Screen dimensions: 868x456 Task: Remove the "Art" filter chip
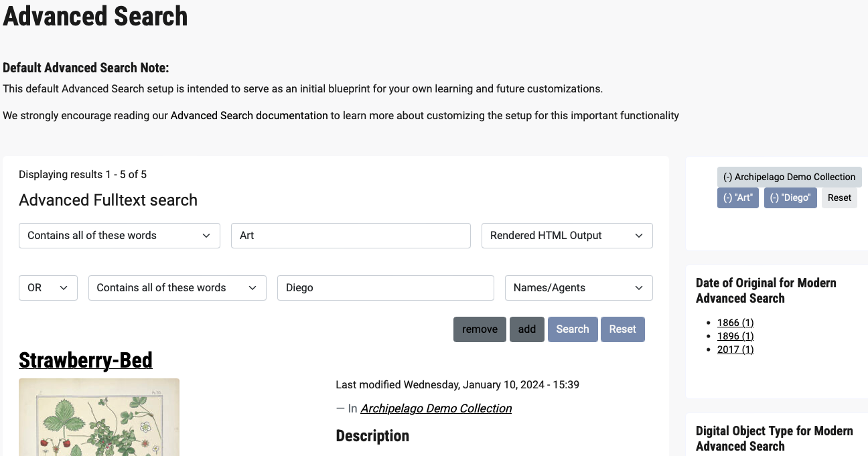click(737, 198)
